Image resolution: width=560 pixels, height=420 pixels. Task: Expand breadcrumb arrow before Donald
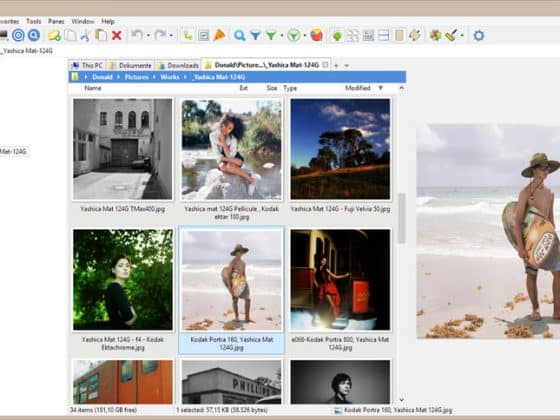pos(86,77)
